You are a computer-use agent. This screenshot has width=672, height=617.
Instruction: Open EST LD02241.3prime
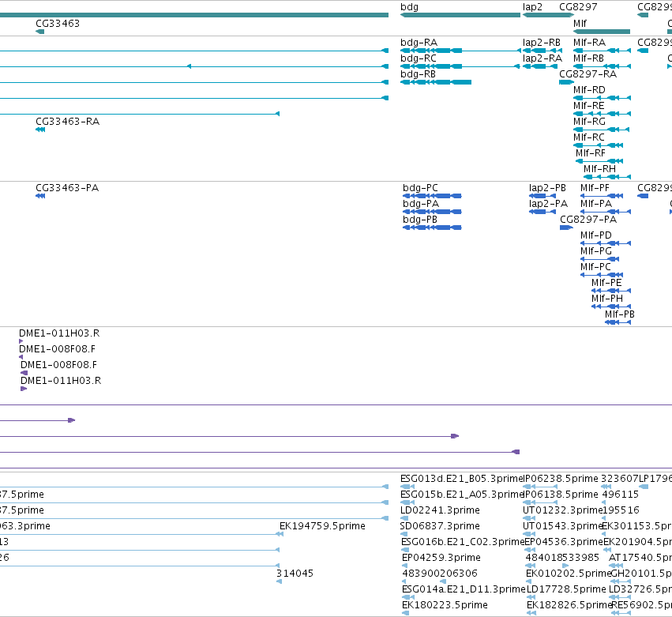point(440,510)
